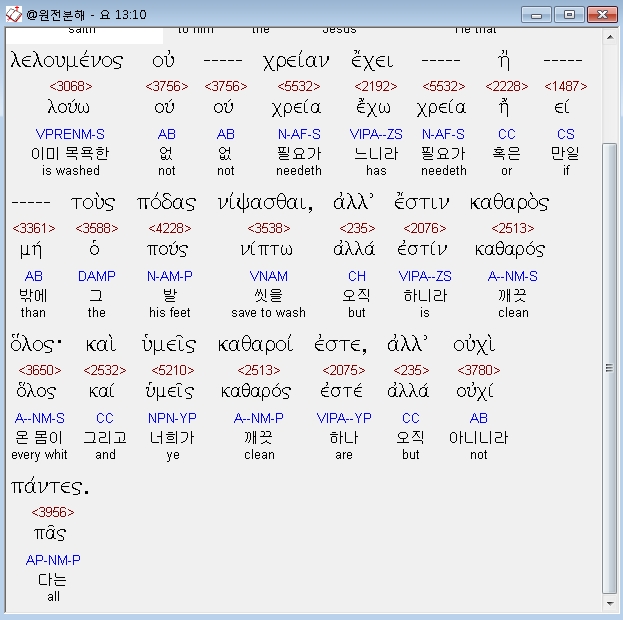Click Korean gloss 다는
The width and height of the screenshot is (623, 620).
(x=52, y=579)
